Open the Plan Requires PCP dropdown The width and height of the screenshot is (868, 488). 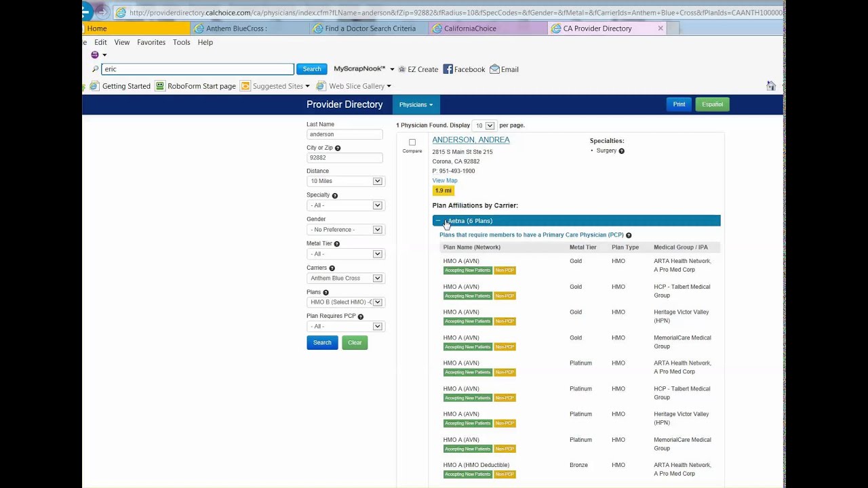[345, 327]
